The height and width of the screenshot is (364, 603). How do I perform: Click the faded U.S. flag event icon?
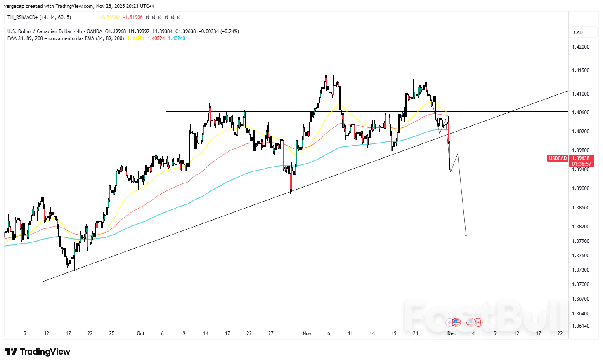point(471,322)
